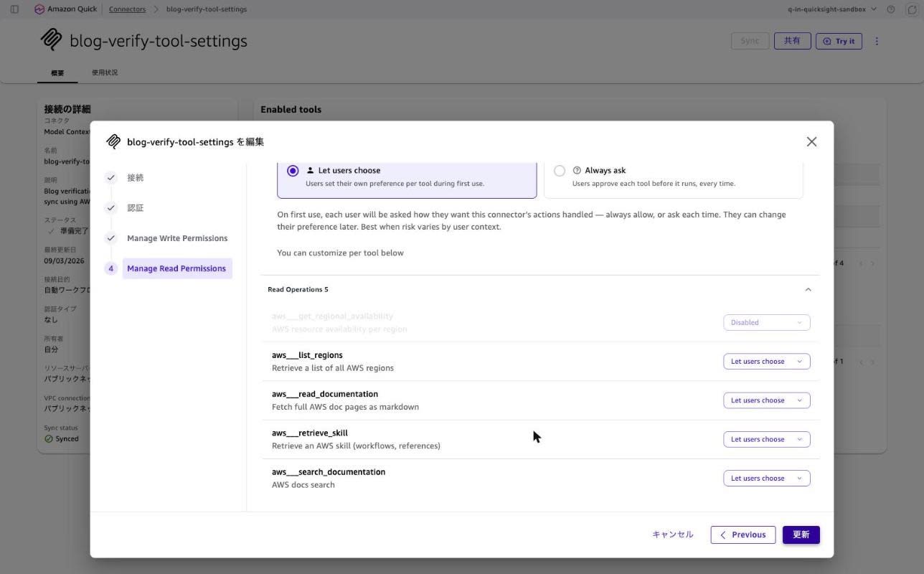Open the Manage Read Permissions step
The image size is (924, 574).
pyautogui.click(x=177, y=268)
